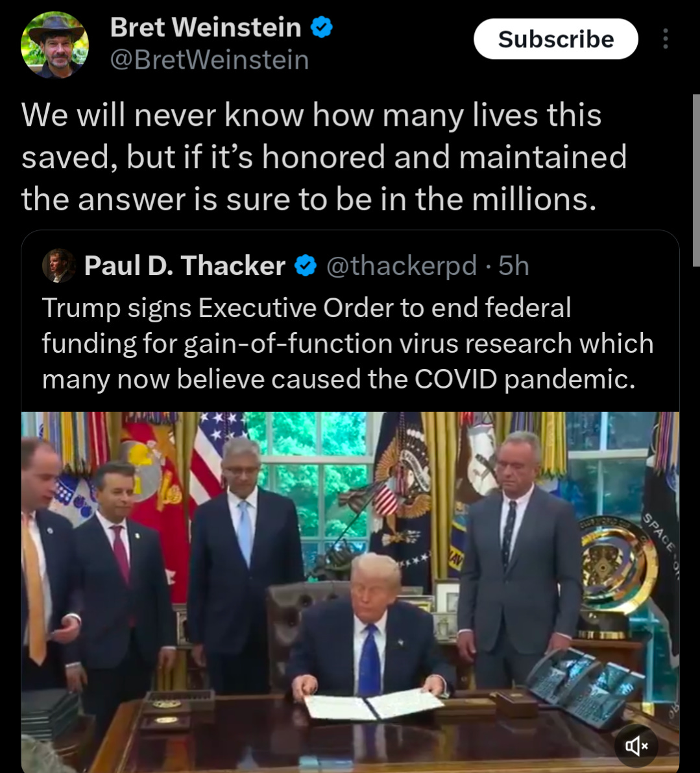This screenshot has height=773, width=700.
Task: Unmute the video with the speaker icon
Action: point(636,745)
